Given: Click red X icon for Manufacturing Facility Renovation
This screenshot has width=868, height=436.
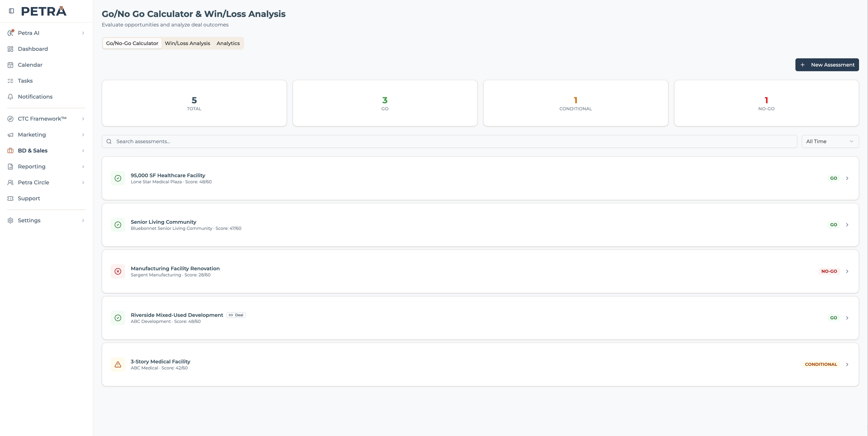Looking at the screenshot, I should click(118, 271).
